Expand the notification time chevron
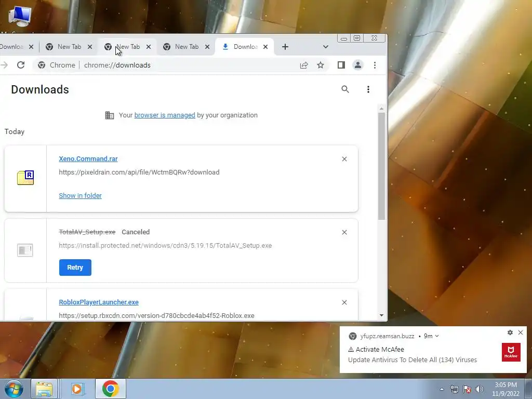This screenshot has height=399, width=532. [x=436, y=336]
